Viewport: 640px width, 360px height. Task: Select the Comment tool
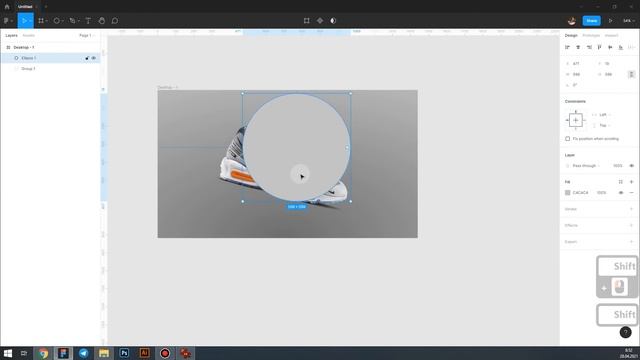pos(115,21)
